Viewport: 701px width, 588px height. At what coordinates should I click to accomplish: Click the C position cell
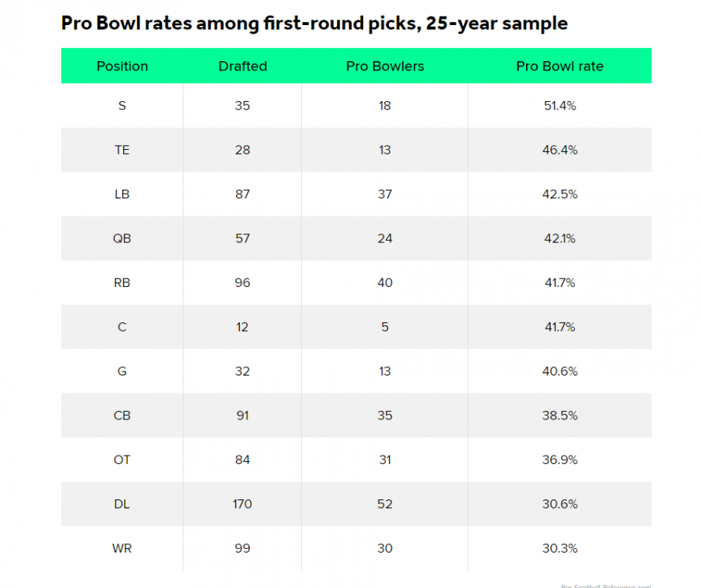click(x=122, y=327)
